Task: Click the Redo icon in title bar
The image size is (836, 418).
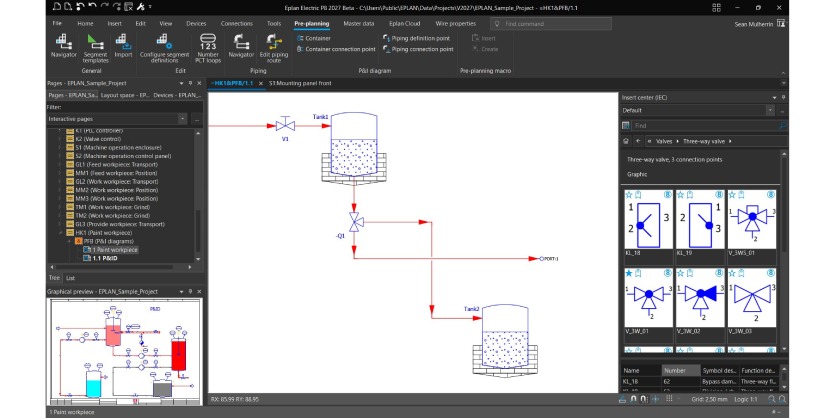Action: click(x=104, y=7)
